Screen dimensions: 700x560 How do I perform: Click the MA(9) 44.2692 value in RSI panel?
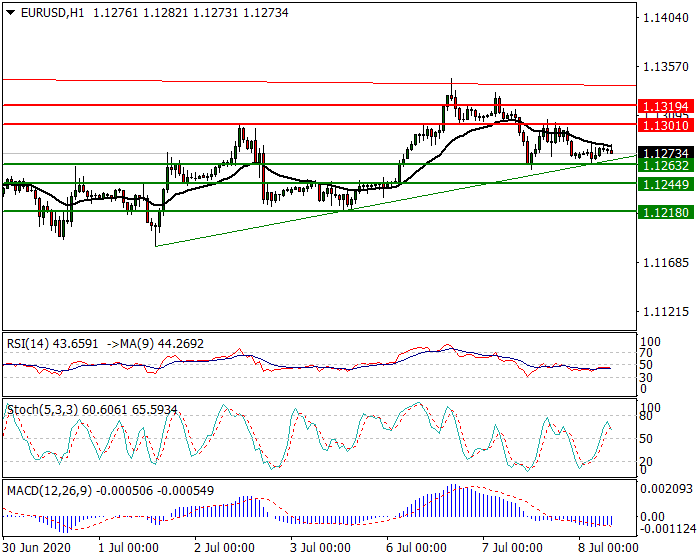(x=156, y=343)
